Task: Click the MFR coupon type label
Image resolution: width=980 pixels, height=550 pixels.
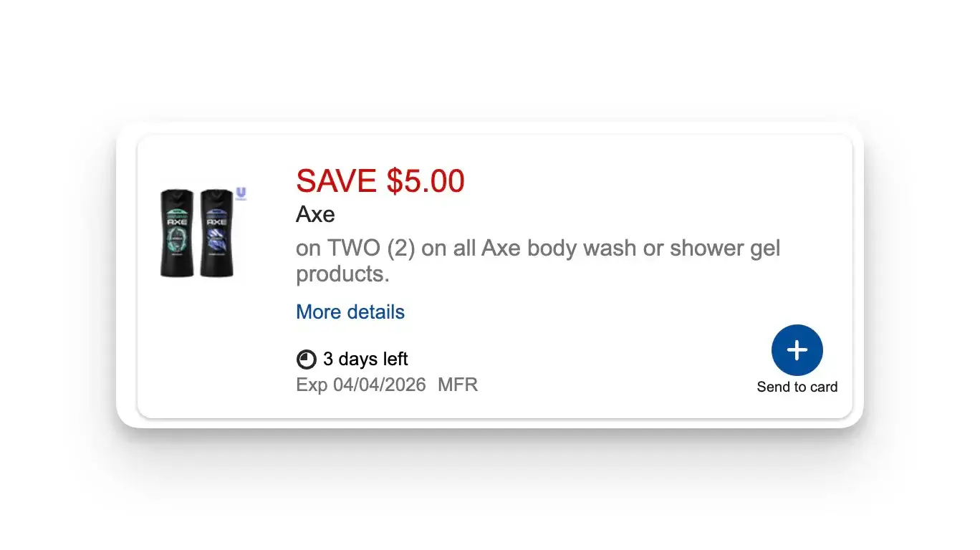Action: tap(458, 385)
